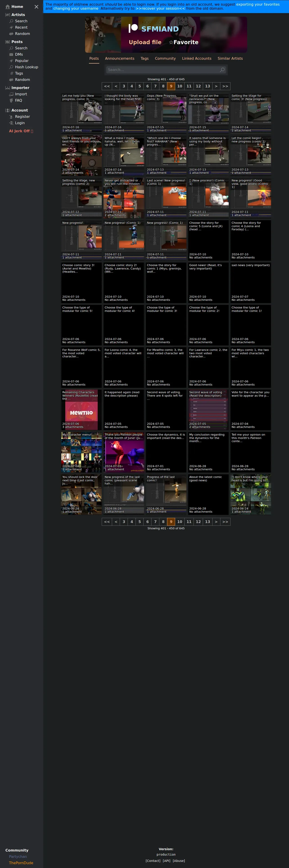289x868 pixels.
Task: Click the magnifier icon in the post search box
Action: pos(222,70)
